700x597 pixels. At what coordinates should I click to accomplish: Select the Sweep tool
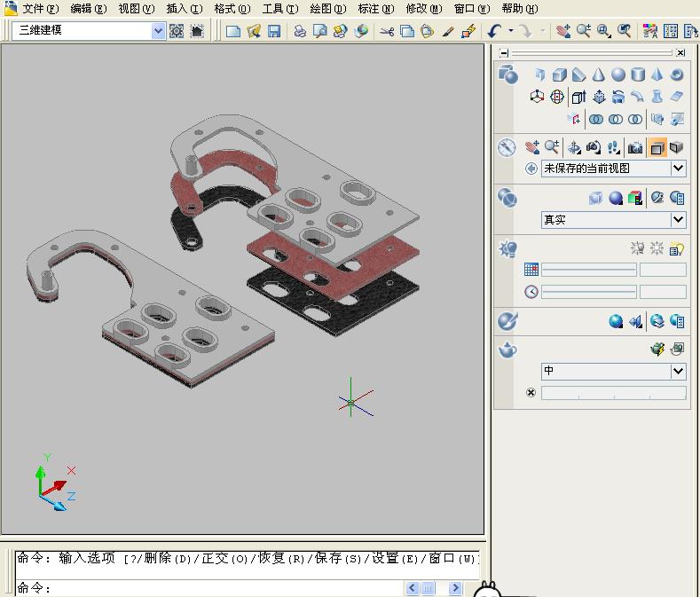click(x=638, y=97)
